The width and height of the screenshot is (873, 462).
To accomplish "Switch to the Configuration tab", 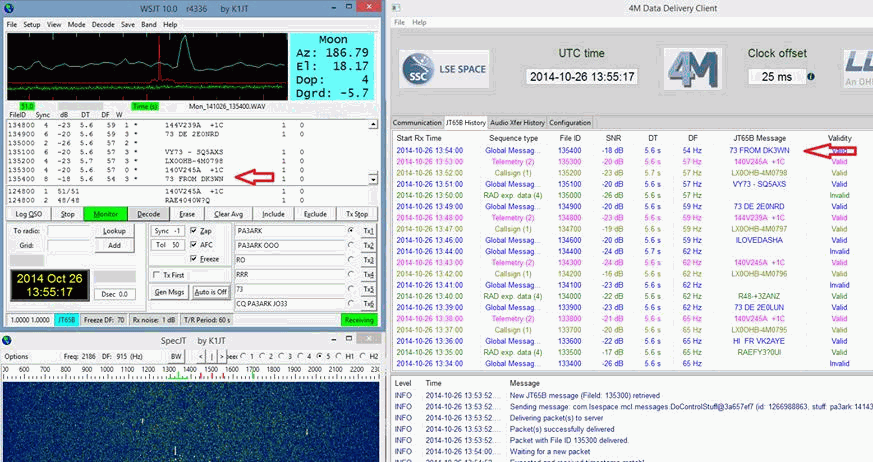I will point(570,122).
